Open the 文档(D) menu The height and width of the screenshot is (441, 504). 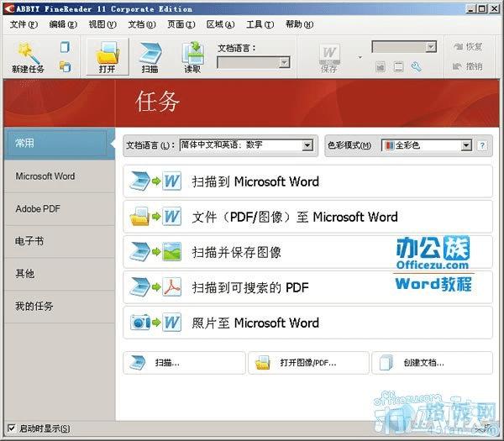[x=142, y=24]
